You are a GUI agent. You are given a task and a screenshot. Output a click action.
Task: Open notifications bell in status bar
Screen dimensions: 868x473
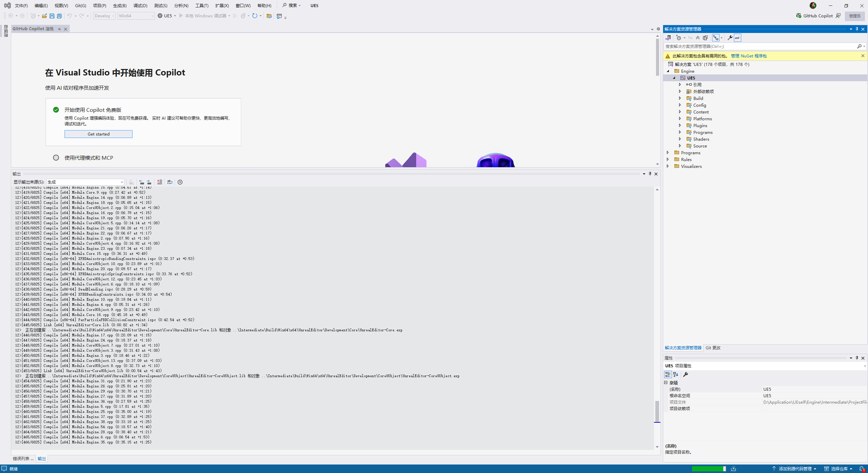click(862, 469)
